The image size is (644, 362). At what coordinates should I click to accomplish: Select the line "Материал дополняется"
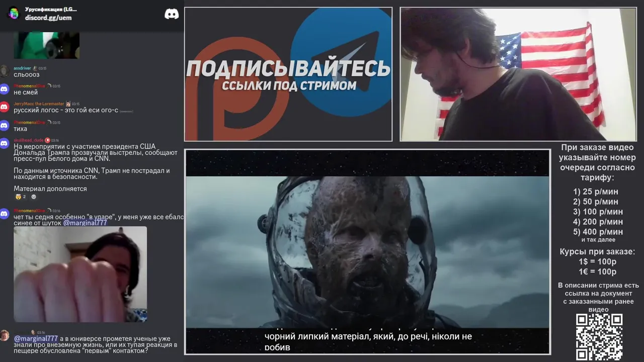(50, 189)
